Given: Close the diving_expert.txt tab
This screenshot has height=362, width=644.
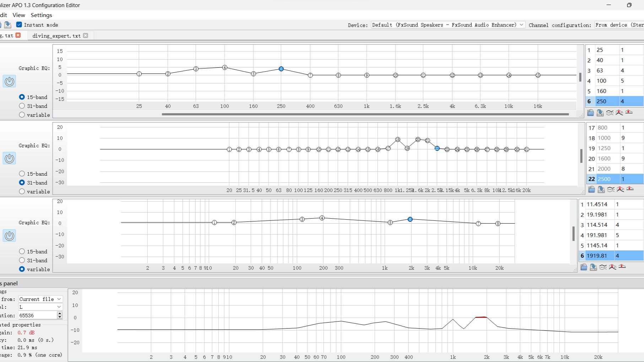Looking at the screenshot, I should pos(86,35).
